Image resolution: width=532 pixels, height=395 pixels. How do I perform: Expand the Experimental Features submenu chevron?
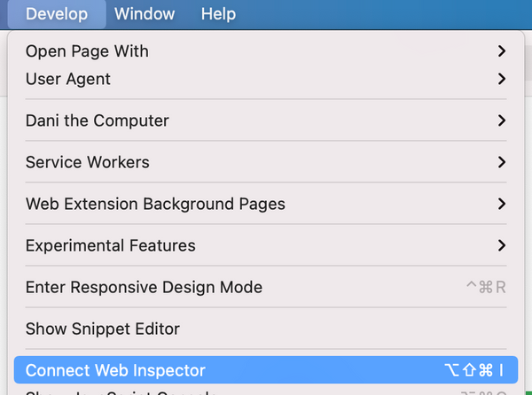[502, 245]
